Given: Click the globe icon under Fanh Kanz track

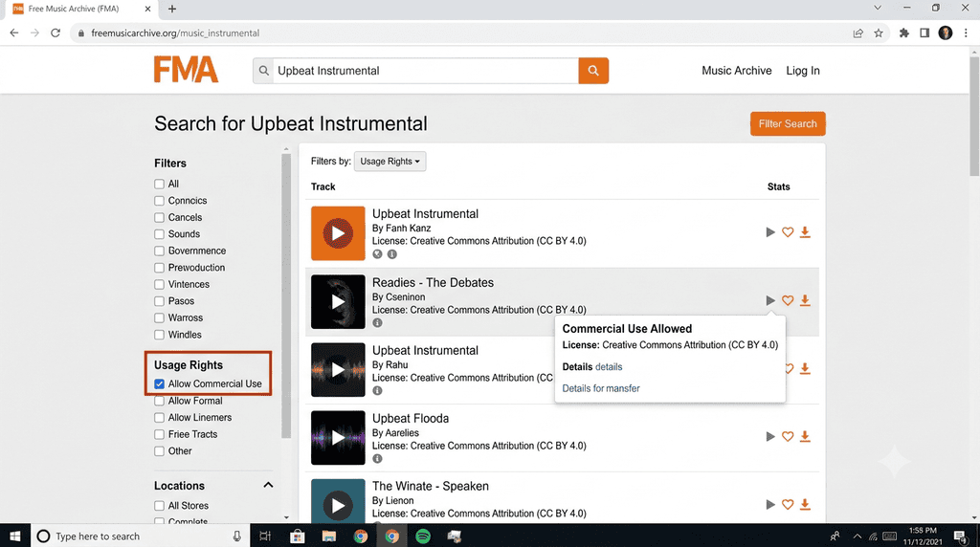Looking at the screenshot, I should [377, 254].
